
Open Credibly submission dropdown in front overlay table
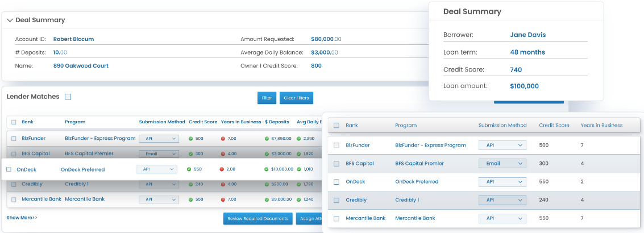coord(502,200)
